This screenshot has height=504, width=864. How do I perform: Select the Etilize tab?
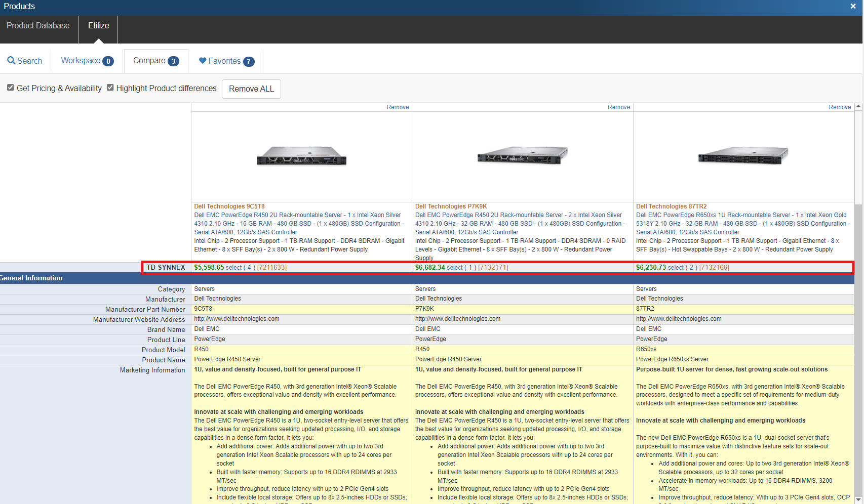pyautogui.click(x=98, y=26)
